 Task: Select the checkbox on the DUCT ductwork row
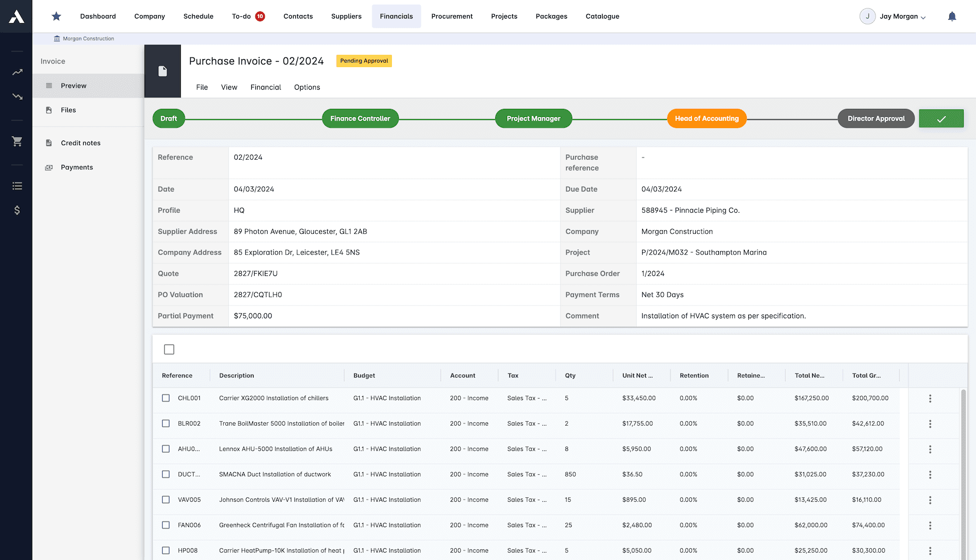pos(165,474)
